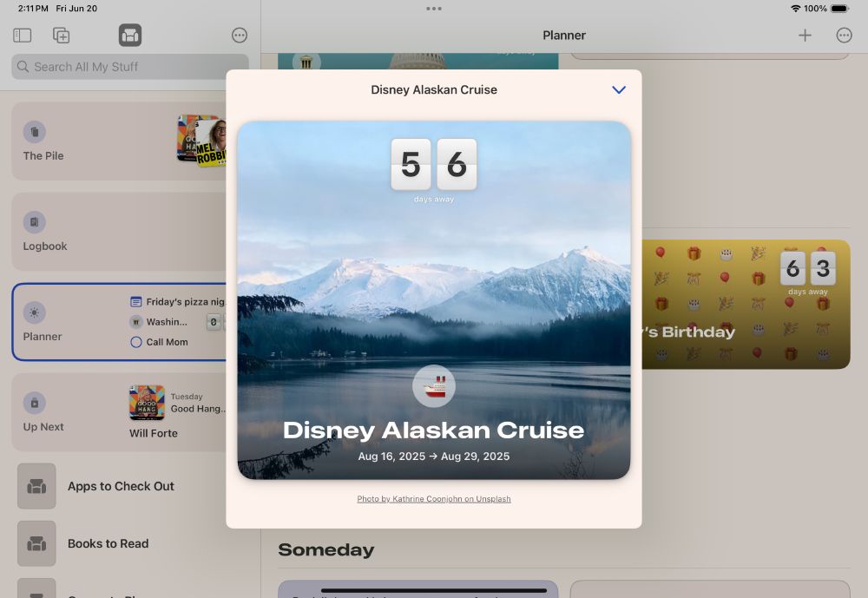Screen dimensions: 868x598
Task: Tap the 63 days away counter on Birthday card
Action: click(807, 273)
